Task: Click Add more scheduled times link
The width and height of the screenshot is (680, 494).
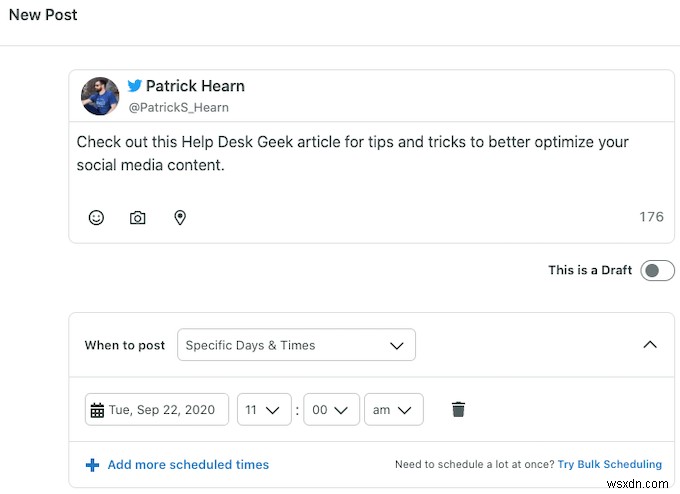Action: point(188,464)
